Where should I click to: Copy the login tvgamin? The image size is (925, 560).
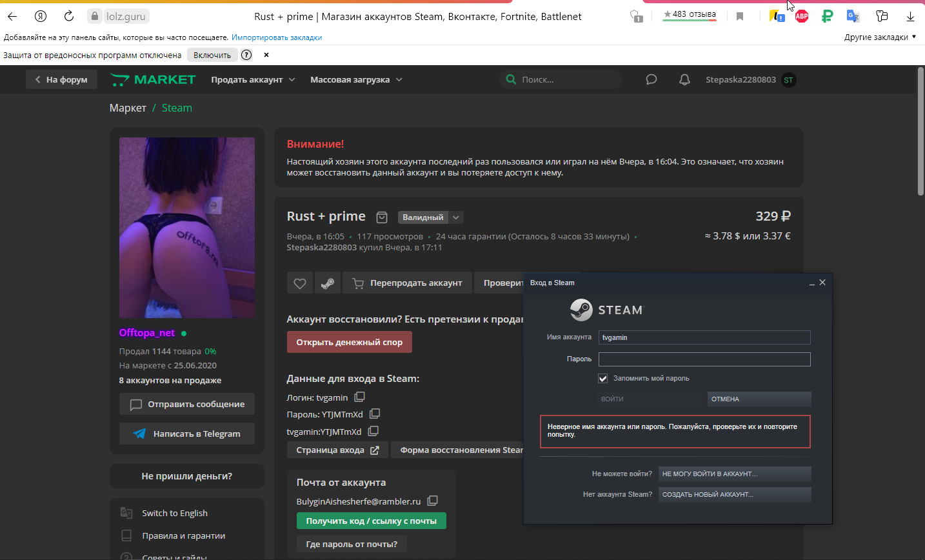pyautogui.click(x=359, y=397)
